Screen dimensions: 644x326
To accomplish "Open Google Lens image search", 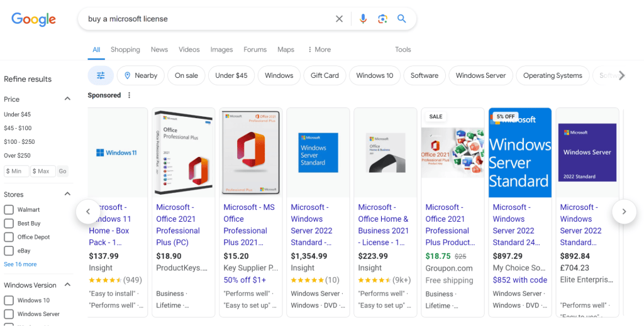I will click(382, 19).
